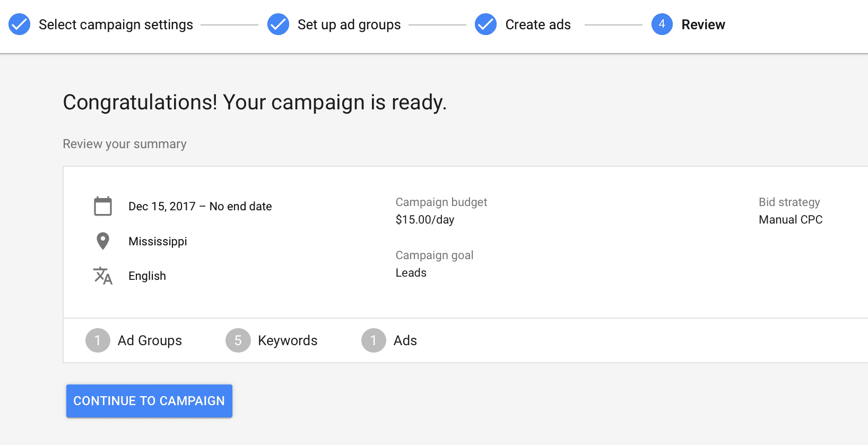This screenshot has width=868, height=445.
Task: Click the circled 1 beside Ads
Action: (374, 340)
